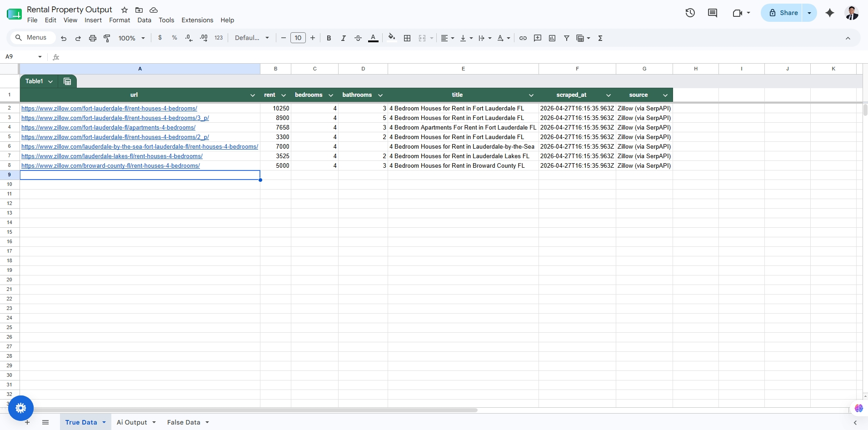The image size is (868, 430).
Task: Increase decimal places
Action: (x=204, y=38)
